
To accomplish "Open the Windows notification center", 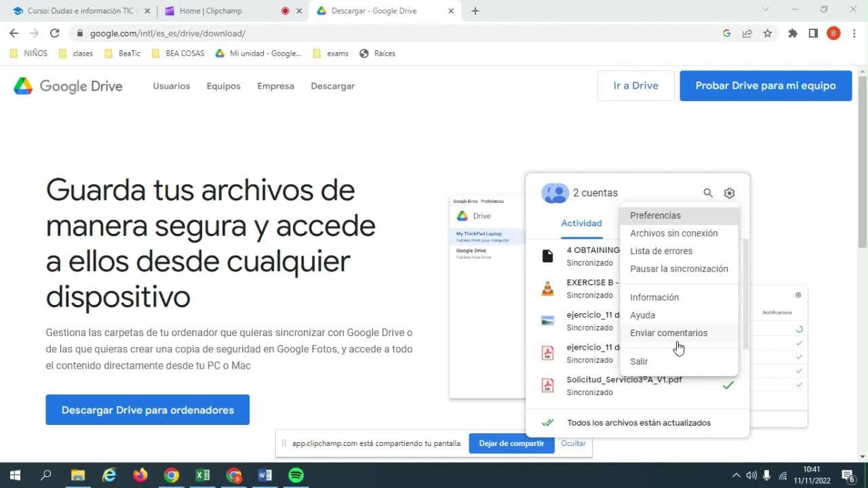I will click(848, 475).
